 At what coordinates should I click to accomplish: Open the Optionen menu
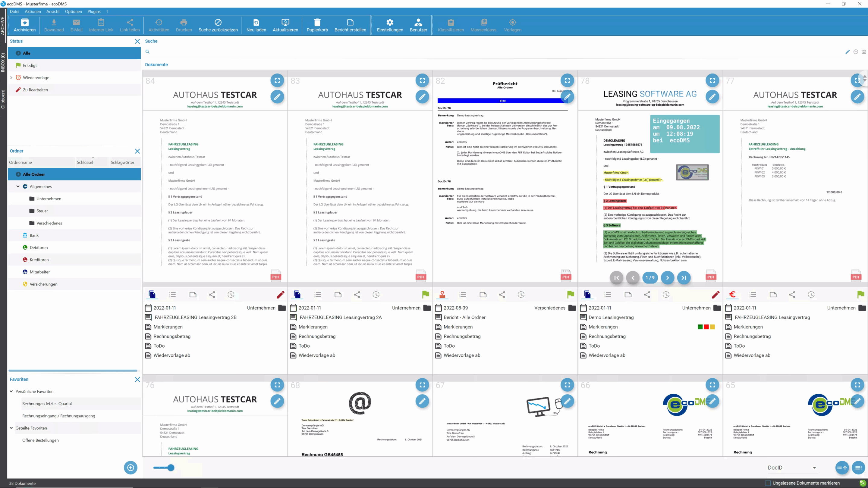coord(74,11)
